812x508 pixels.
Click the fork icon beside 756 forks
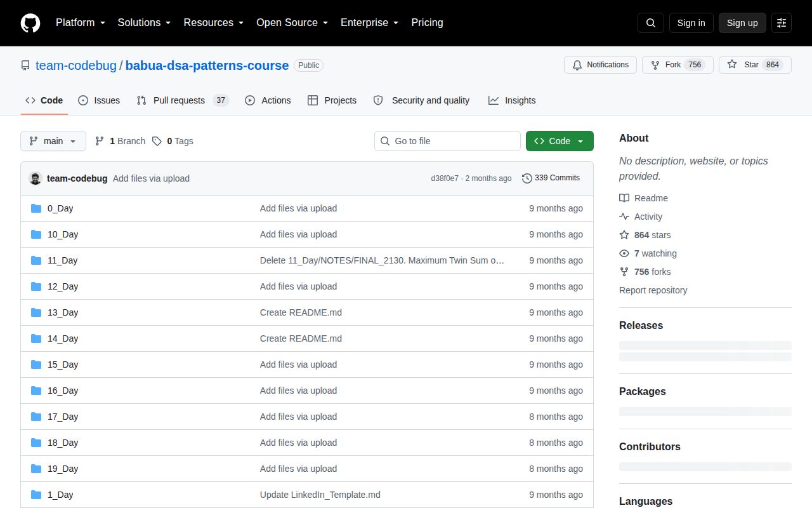pos(624,272)
